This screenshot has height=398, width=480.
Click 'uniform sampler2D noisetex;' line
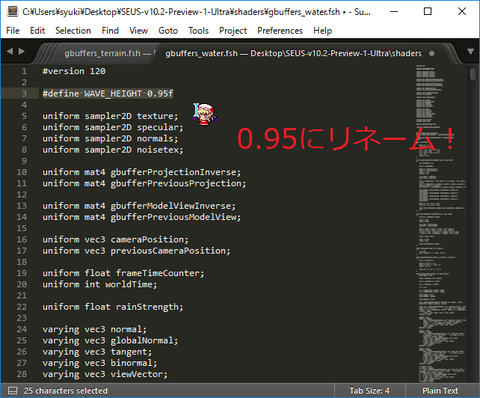(x=113, y=150)
